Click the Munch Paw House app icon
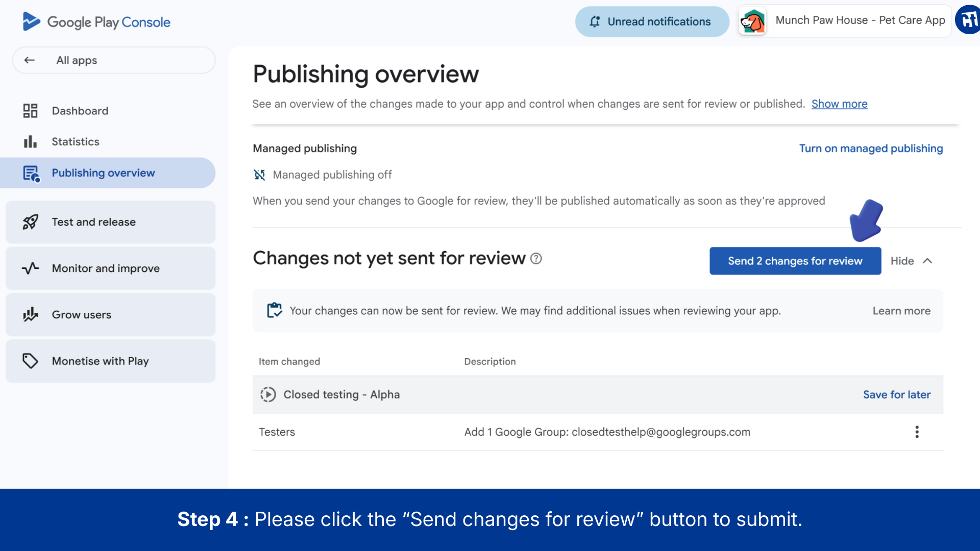The image size is (980, 551). tap(753, 21)
